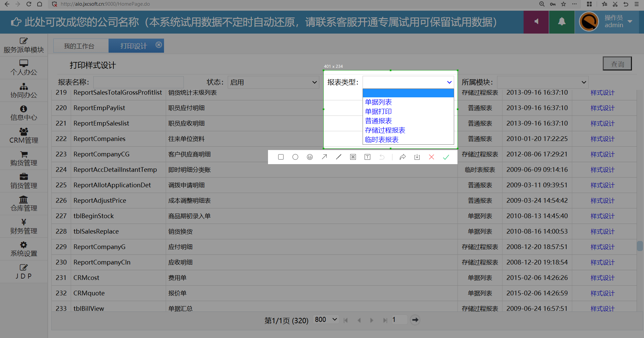Viewport: 644px width, 338px height.
Task: Expand the admin user menu arrow
Action: 630,21
